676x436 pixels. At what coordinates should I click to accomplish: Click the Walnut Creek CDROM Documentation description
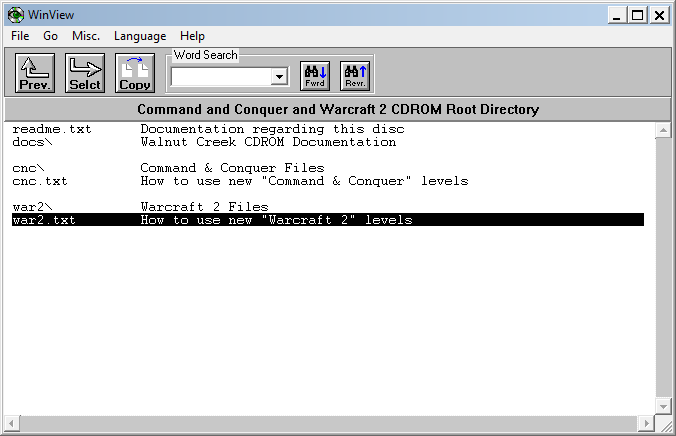pyautogui.click(x=268, y=142)
